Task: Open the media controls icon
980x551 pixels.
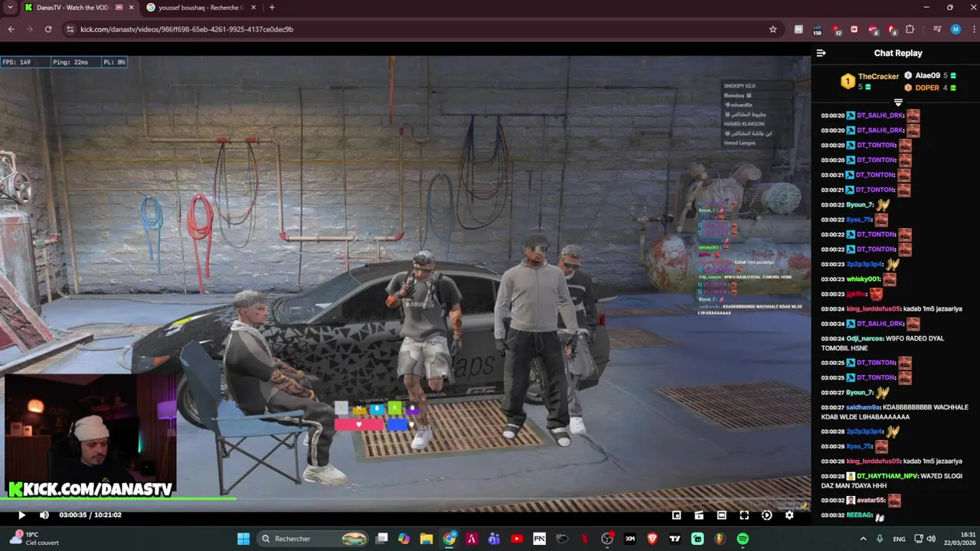Action: click(x=937, y=29)
